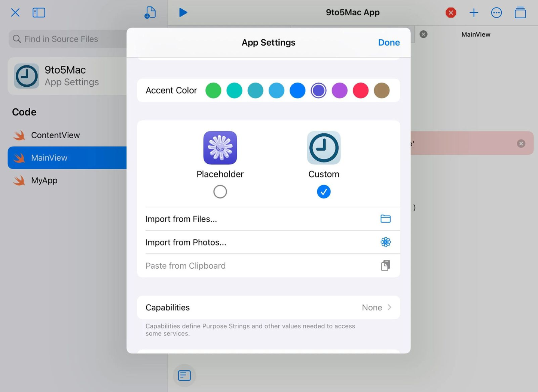
Task: Select the Custom app icon radio button
Action: (324, 191)
